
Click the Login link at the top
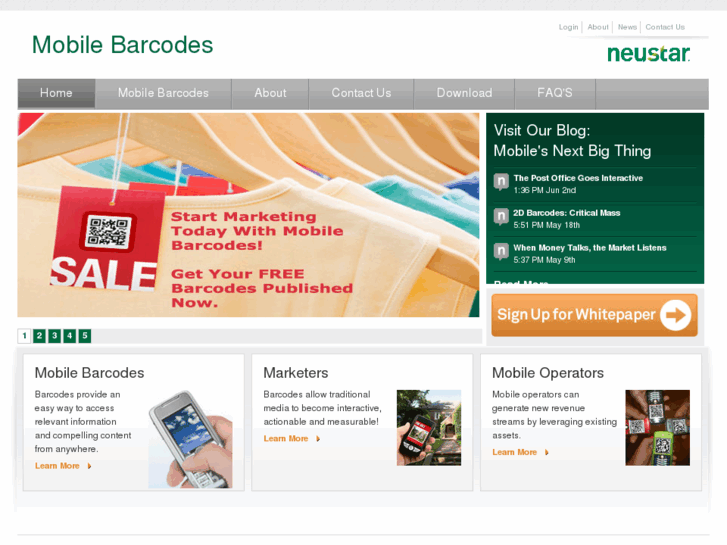568,27
